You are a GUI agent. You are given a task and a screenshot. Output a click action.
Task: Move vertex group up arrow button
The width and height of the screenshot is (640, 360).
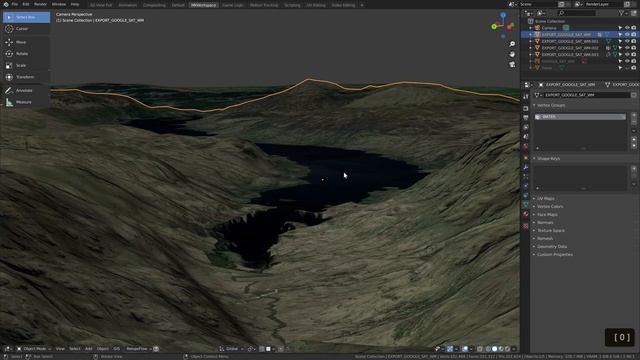click(634, 140)
